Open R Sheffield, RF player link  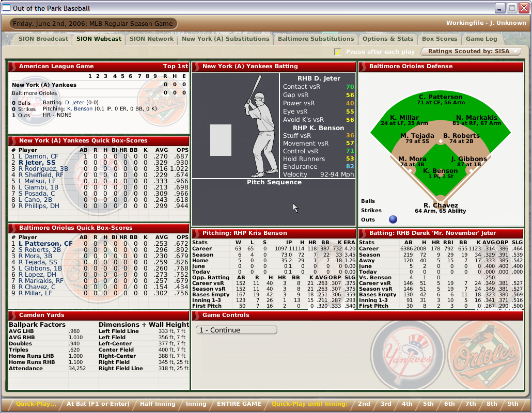pyautogui.click(x=41, y=175)
